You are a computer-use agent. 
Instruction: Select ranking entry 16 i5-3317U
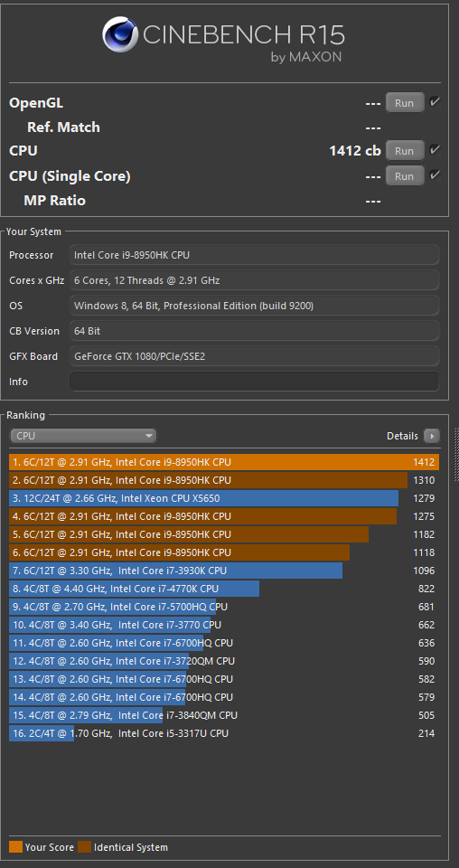[x=224, y=733]
